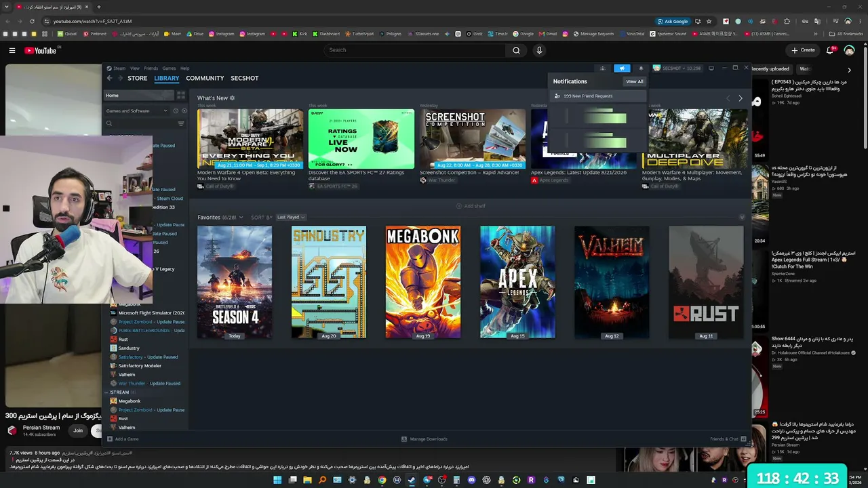This screenshot has height=488, width=868.
Task: Reload the page in Chrome
Action: pos(32,21)
